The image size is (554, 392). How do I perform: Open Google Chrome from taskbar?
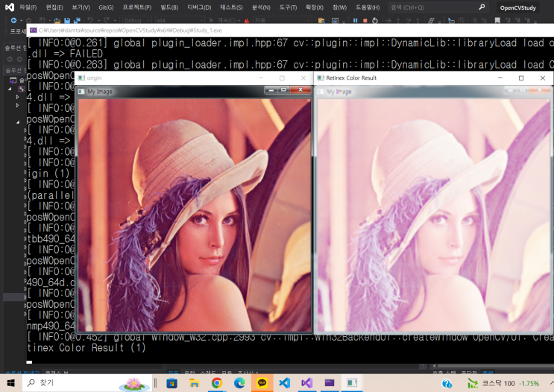(217, 383)
